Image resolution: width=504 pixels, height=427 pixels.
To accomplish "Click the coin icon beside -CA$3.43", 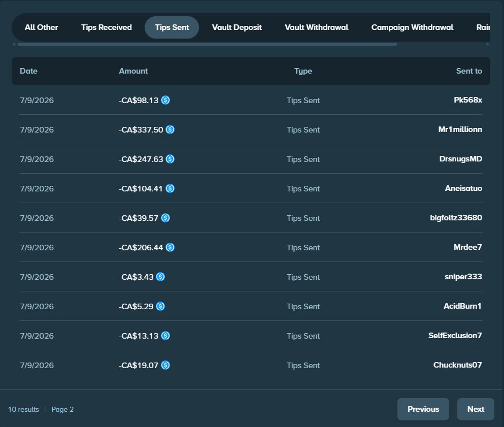I will [x=160, y=277].
